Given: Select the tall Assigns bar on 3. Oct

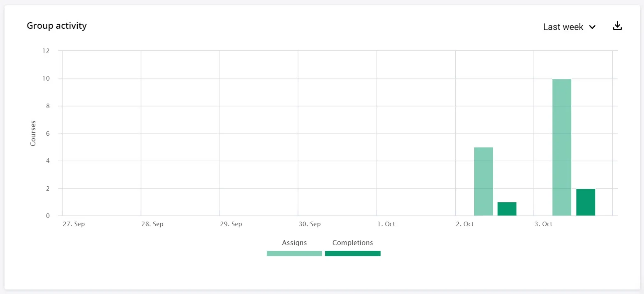Looking at the screenshot, I should coord(561,147).
